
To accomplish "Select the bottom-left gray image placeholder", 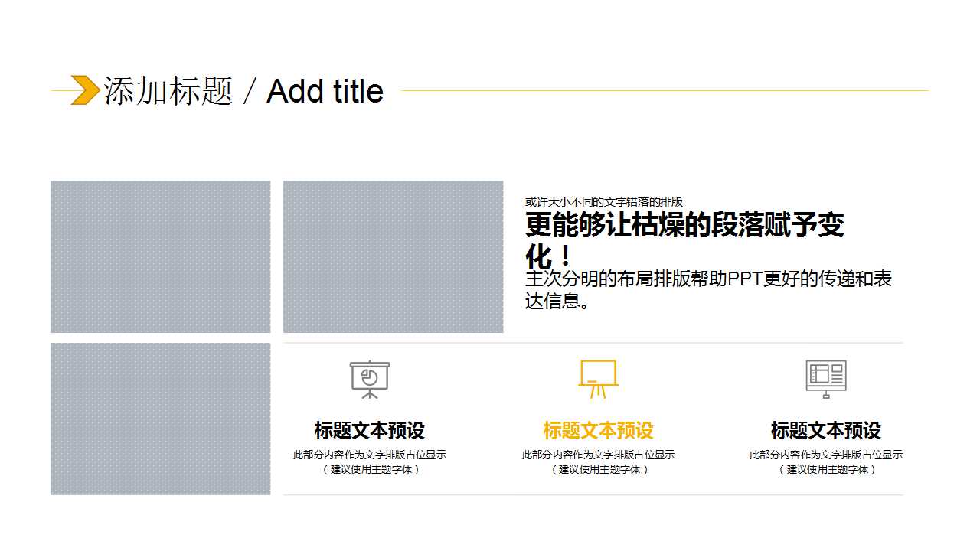I will pyautogui.click(x=160, y=419).
